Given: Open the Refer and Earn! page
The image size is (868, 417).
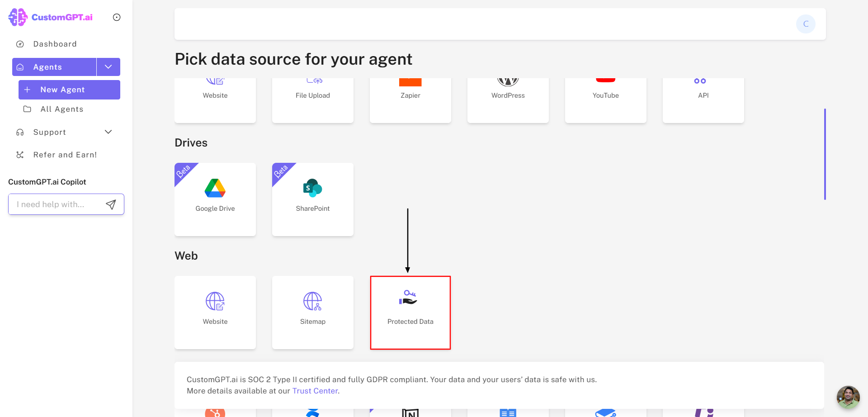Looking at the screenshot, I should 65,155.
